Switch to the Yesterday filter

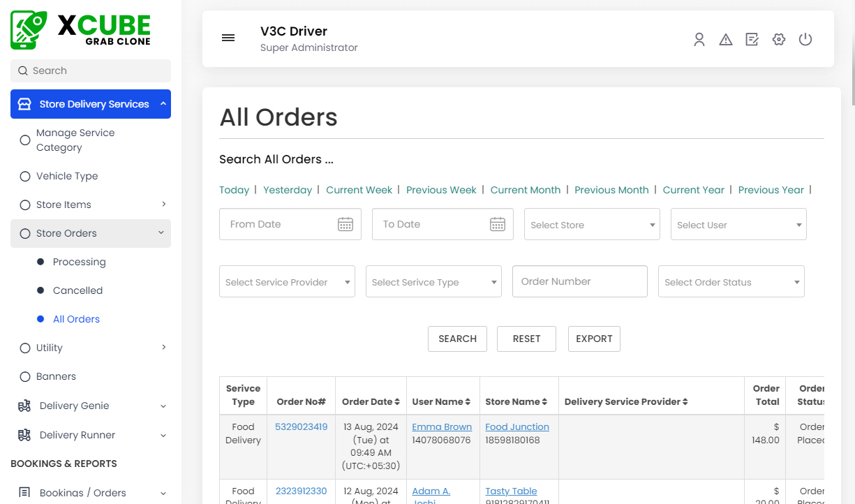point(288,190)
